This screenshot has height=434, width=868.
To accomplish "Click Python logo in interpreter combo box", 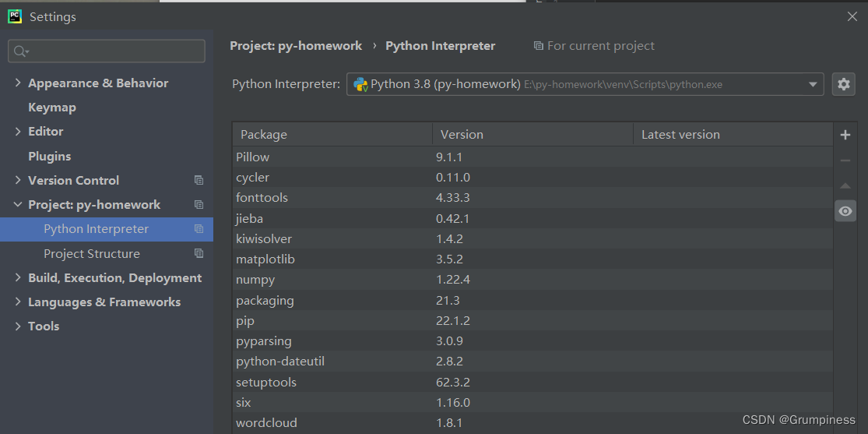I will coord(361,84).
